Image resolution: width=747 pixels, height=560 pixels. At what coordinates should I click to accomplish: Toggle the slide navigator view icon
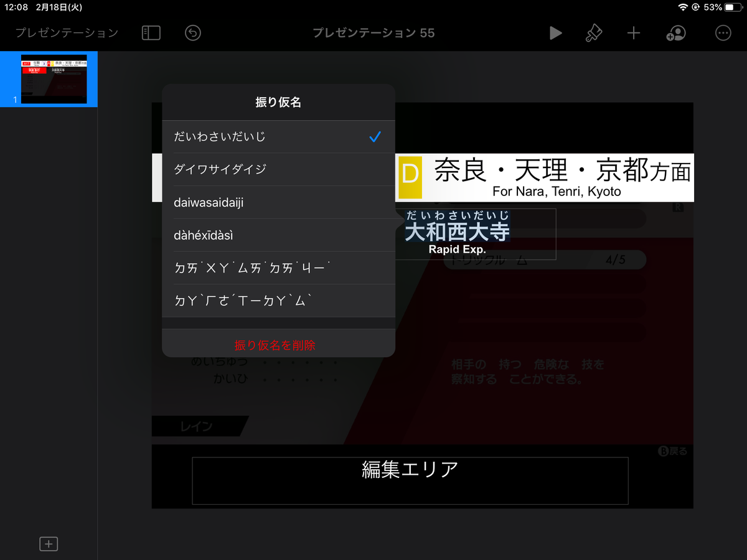click(x=151, y=33)
